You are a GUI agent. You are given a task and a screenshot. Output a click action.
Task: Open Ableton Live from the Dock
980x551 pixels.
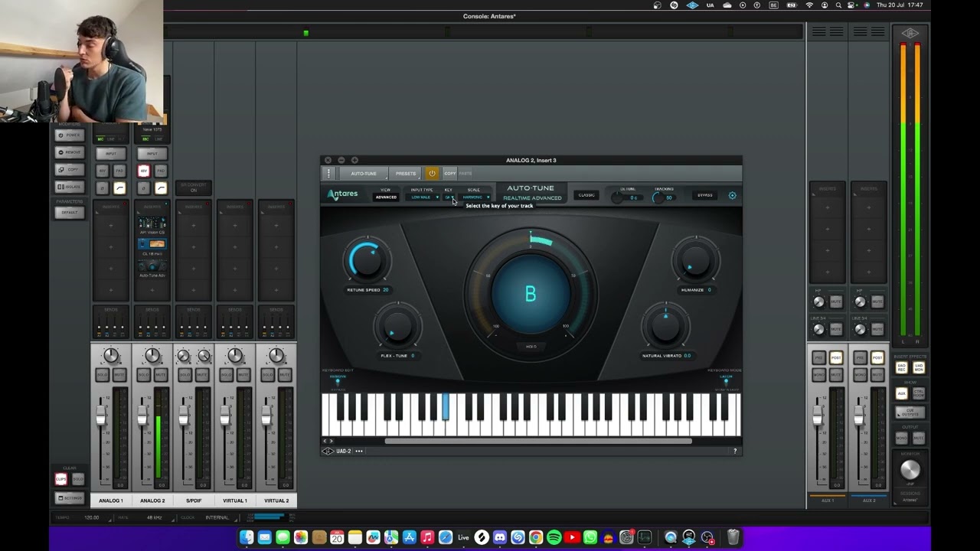pos(463,537)
